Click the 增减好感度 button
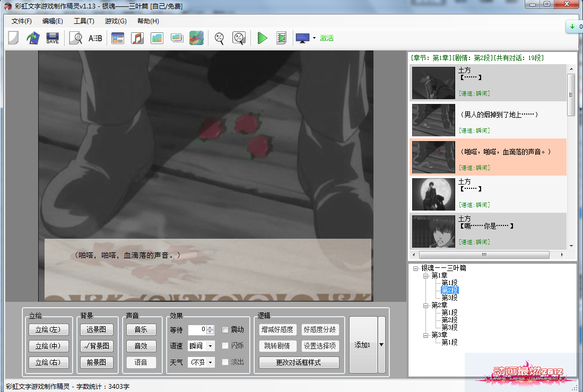This screenshot has height=392, width=583. pyautogui.click(x=277, y=329)
